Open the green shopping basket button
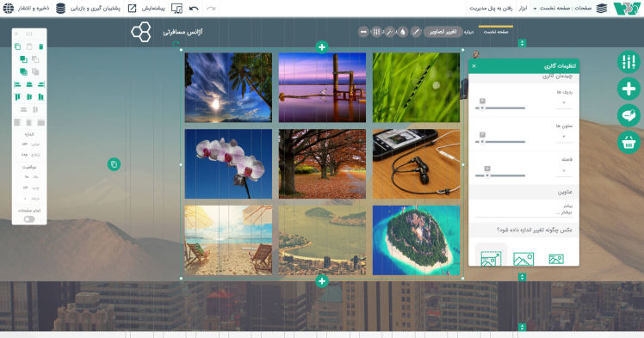The image size is (644, 338). click(x=629, y=142)
